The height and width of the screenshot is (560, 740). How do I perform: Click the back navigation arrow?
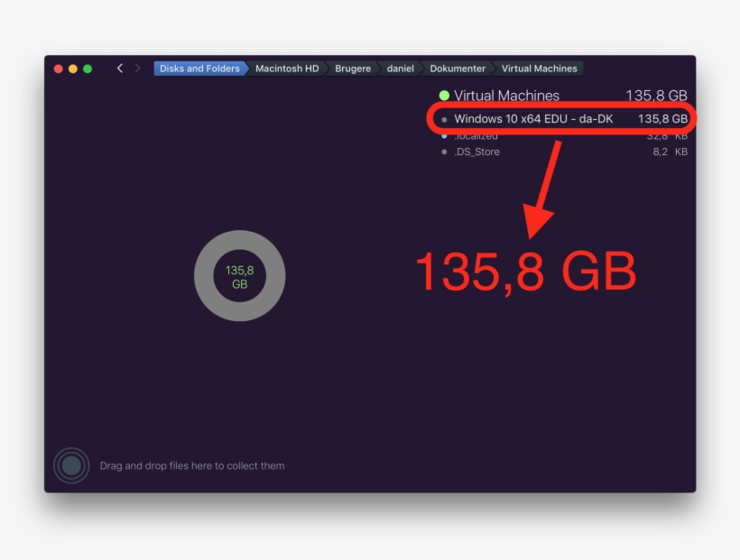point(119,68)
